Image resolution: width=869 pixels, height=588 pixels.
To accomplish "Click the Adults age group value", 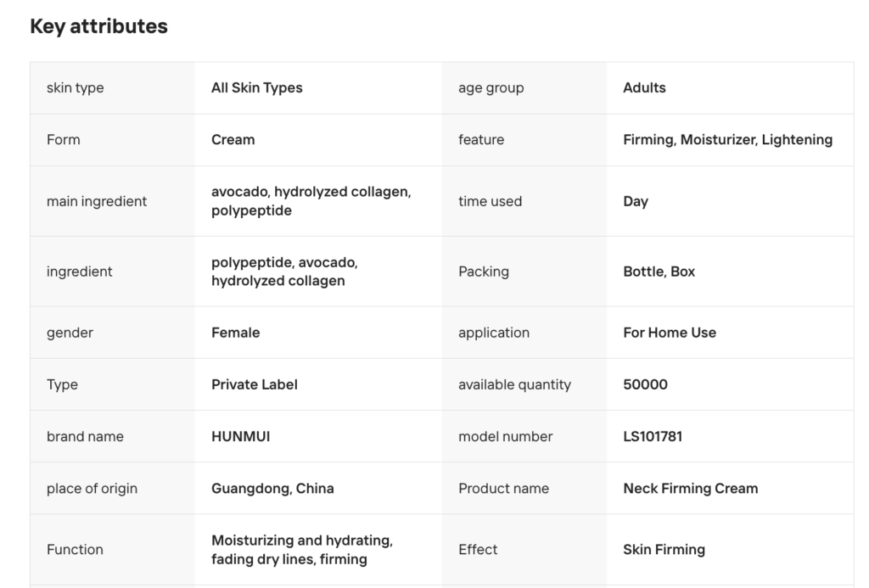I will pyautogui.click(x=644, y=87).
